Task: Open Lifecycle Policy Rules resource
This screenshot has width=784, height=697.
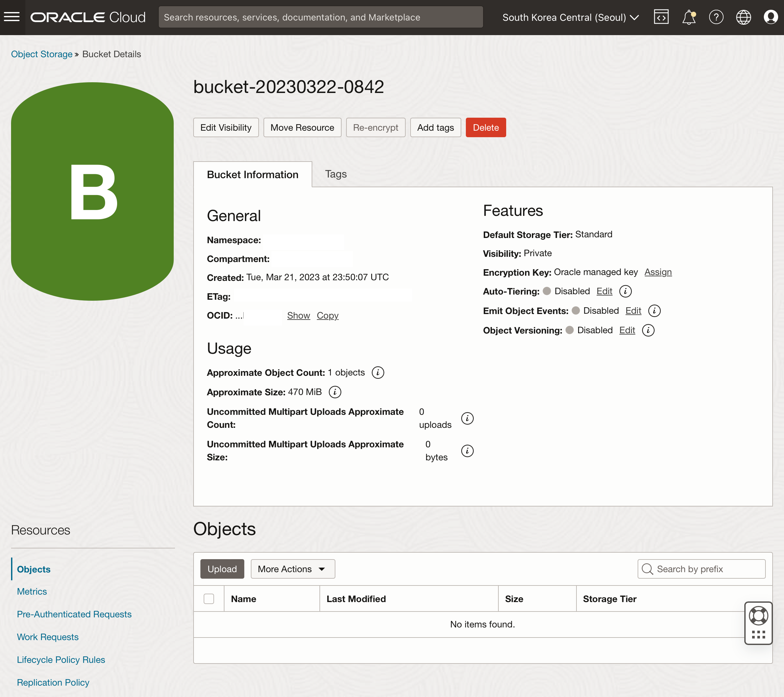Action: (61, 660)
